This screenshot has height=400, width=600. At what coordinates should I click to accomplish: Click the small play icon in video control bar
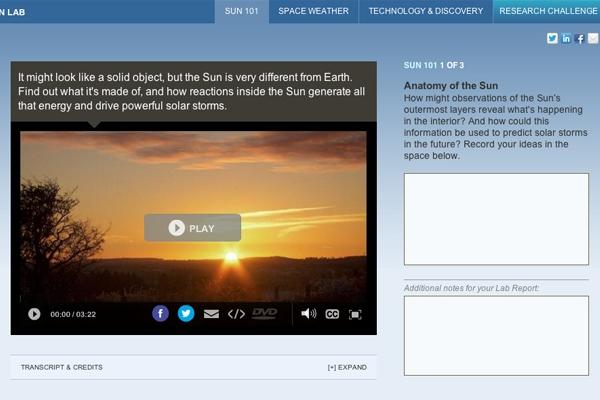click(34, 314)
